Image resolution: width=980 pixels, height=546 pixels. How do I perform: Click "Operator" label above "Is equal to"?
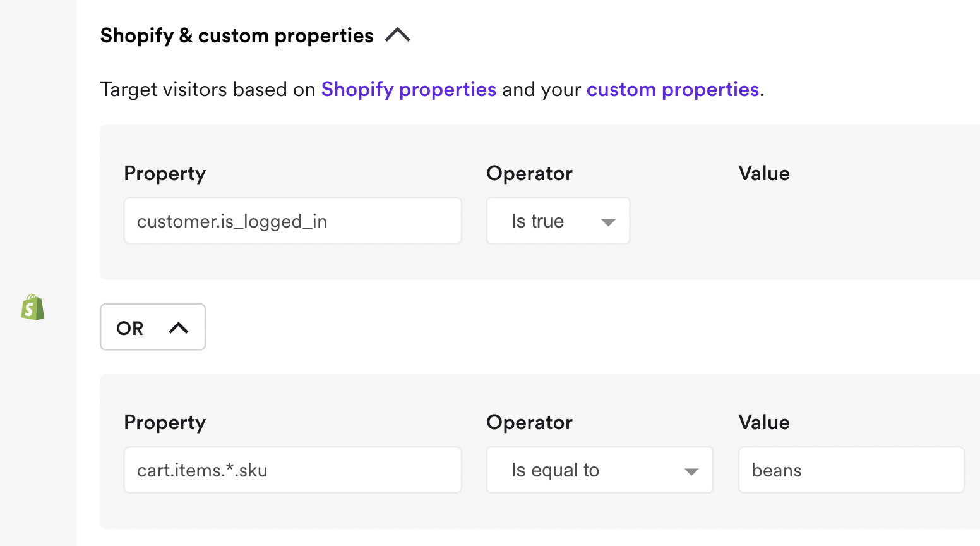click(x=529, y=422)
